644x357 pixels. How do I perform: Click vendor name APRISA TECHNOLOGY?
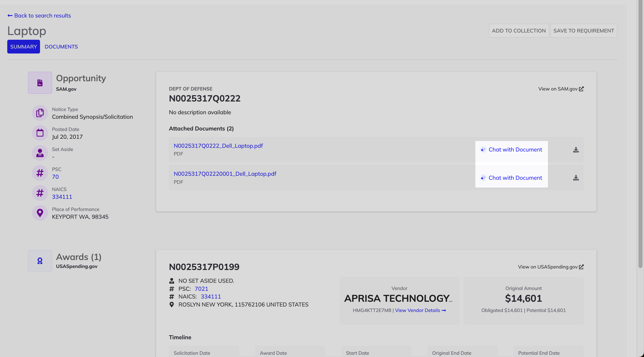398,298
